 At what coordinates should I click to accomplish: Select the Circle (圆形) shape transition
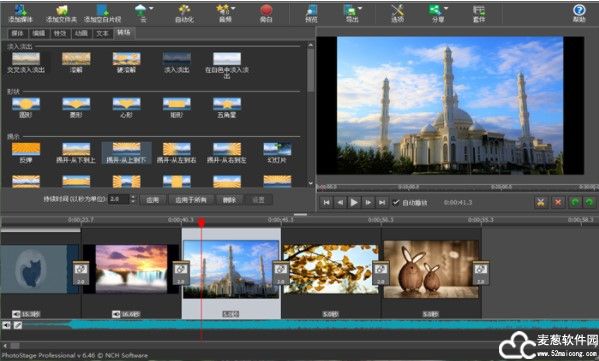pyautogui.click(x=26, y=108)
